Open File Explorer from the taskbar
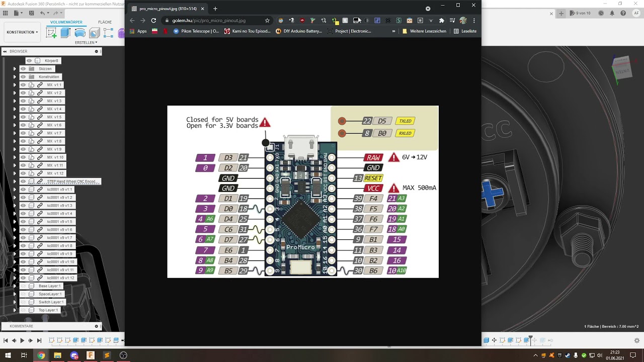Image resolution: width=644 pixels, height=362 pixels. click(x=57, y=355)
